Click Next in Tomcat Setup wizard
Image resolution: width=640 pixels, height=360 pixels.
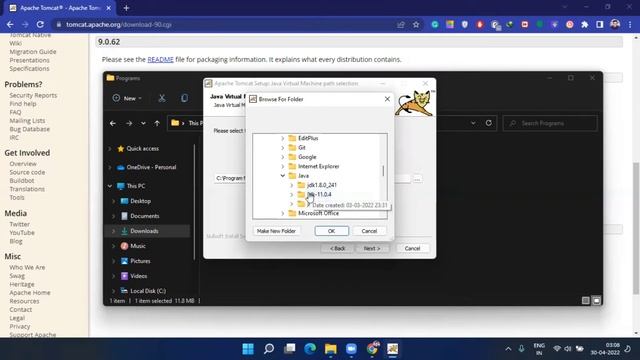371,248
